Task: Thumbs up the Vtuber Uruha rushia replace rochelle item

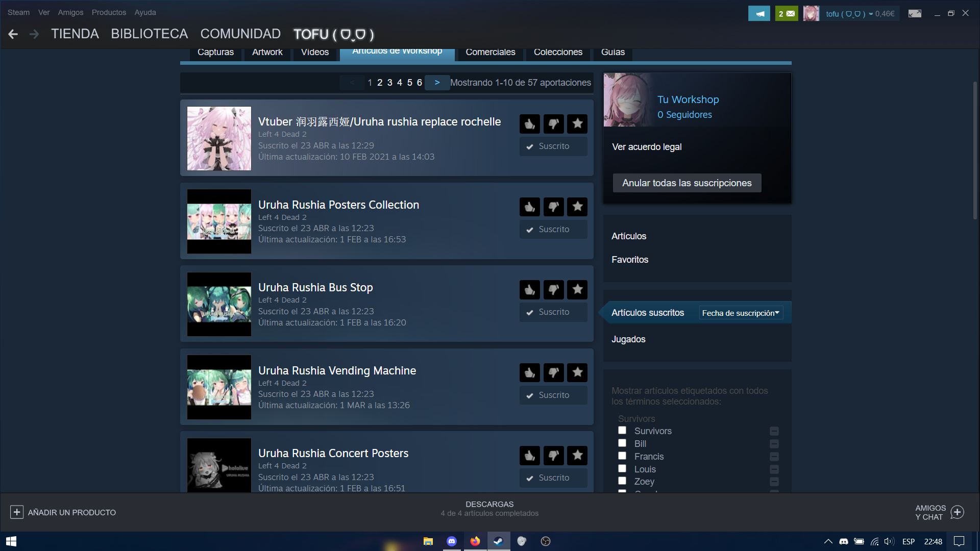Action: click(x=530, y=124)
